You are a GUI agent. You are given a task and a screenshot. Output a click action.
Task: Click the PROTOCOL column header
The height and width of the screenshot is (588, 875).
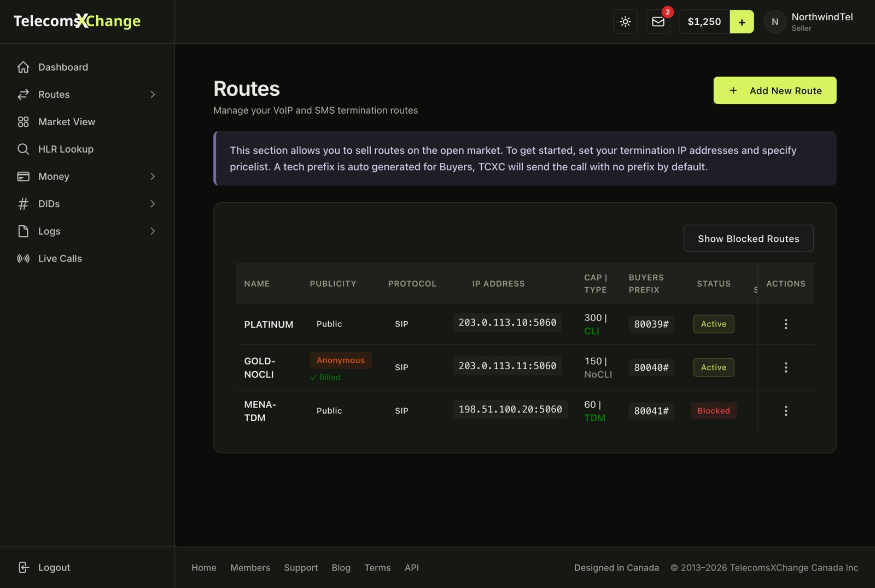(412, 283)
